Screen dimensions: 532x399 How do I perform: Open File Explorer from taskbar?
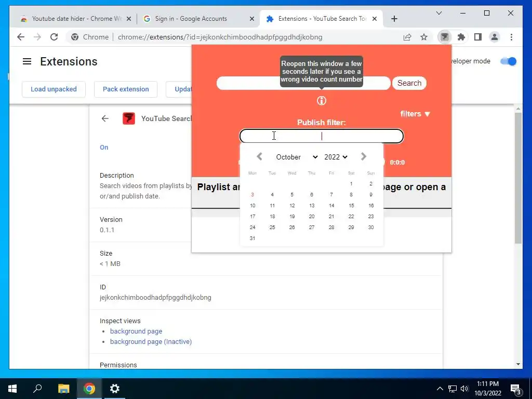click(x=63, y=389)
